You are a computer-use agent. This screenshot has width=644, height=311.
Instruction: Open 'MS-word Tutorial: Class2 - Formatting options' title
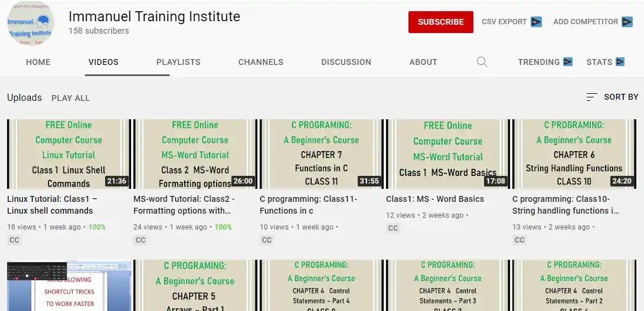[x=184, y=205]
